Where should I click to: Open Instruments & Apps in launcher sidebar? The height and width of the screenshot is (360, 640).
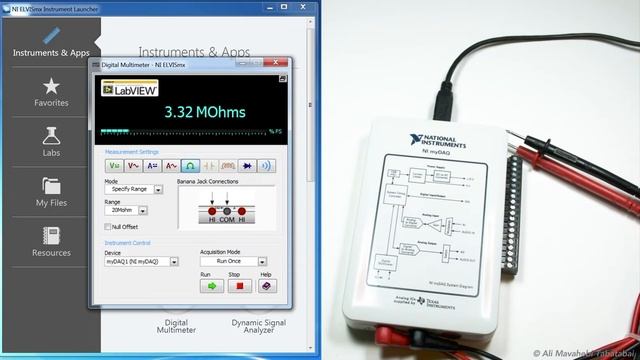[x=51, y=42]
